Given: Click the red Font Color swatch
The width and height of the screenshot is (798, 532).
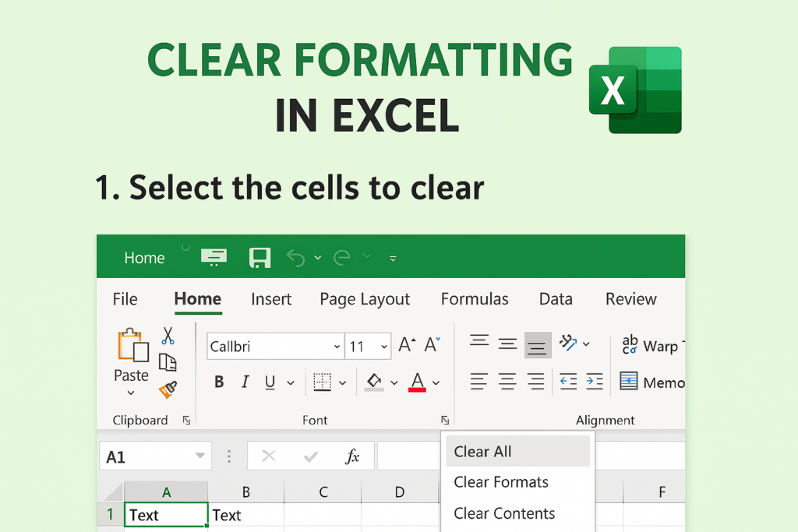Looking at the screenshot, I should click(x=417, y=382).
